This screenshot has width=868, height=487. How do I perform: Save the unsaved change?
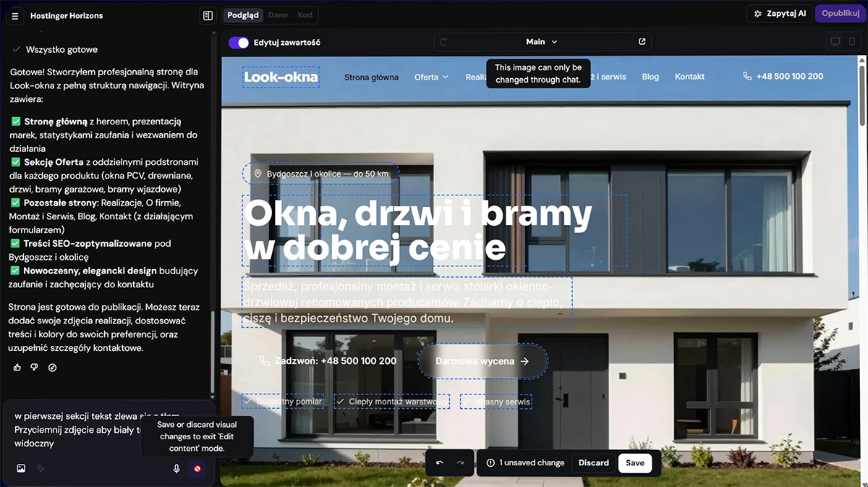[635, 463]
